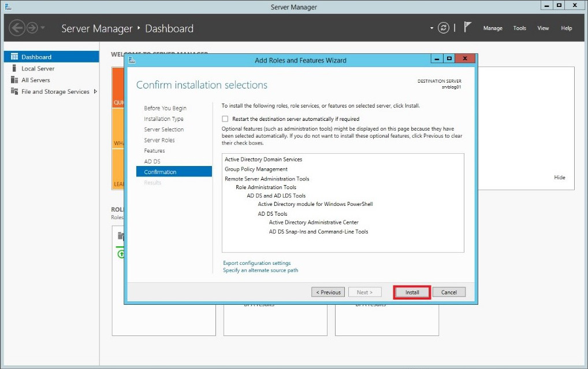
Task: Go to the AD DS step
Action: click(x=152, y=161)
